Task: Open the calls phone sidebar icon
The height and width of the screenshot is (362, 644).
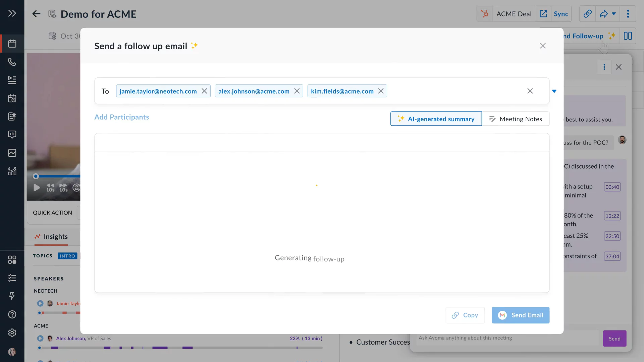Action: [12, 62]
